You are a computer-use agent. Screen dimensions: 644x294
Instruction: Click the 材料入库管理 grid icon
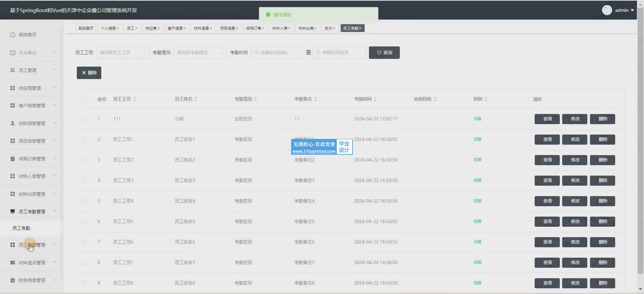click(12, 176)
